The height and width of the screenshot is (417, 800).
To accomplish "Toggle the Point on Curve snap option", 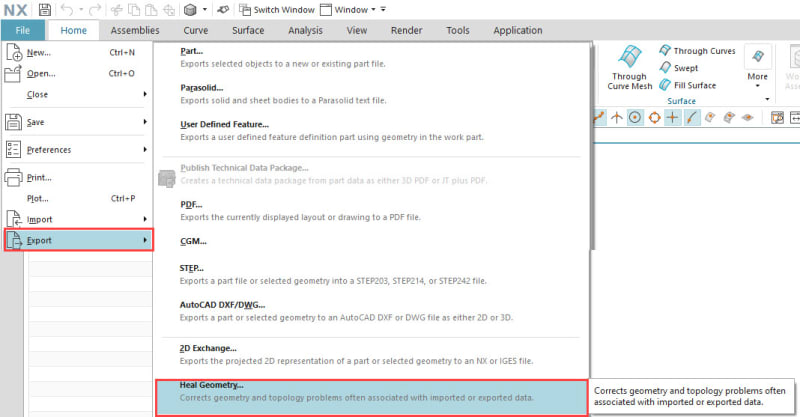I will pyautogui.click(x=691, y=117).
